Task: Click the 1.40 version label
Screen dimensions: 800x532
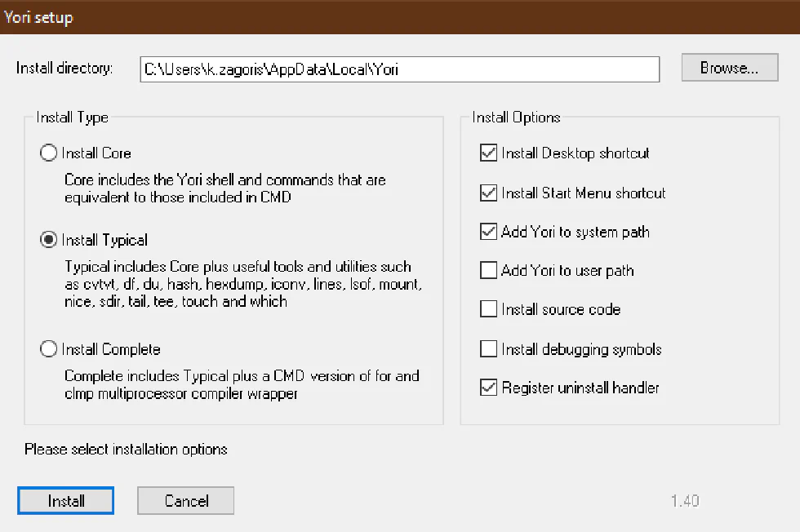Action: pyautogui.click(x=684, y=501)
